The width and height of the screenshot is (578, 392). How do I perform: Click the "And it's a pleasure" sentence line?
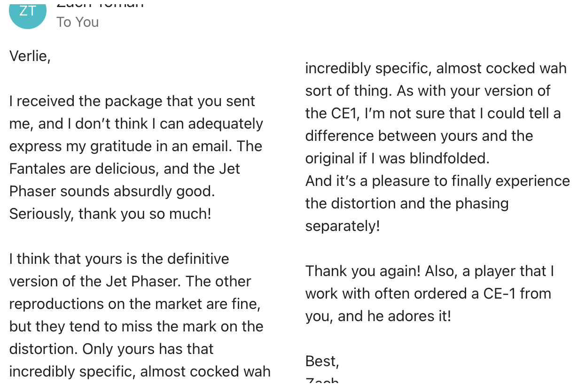coord(437,181)
